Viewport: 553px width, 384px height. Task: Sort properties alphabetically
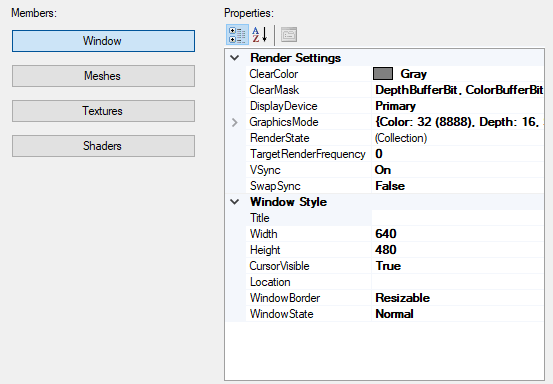click(x=260, y=35)
